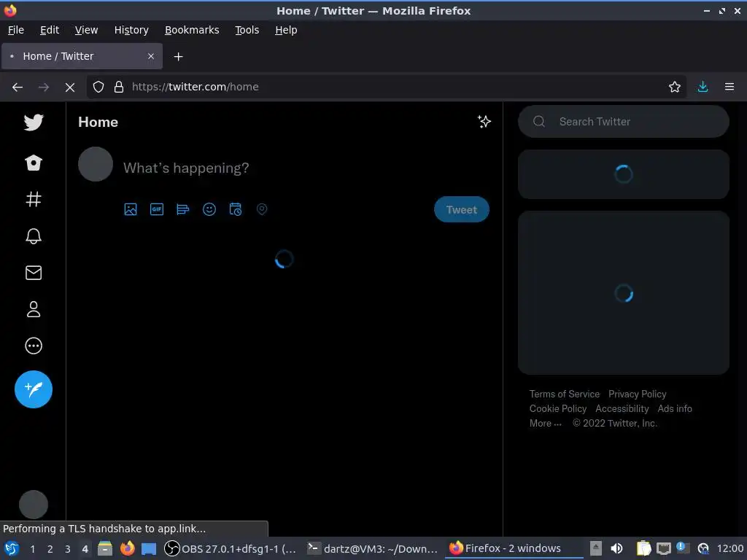747x560 pixels.
Task: Go back with the browser back arrow
Action: [18, 87]
